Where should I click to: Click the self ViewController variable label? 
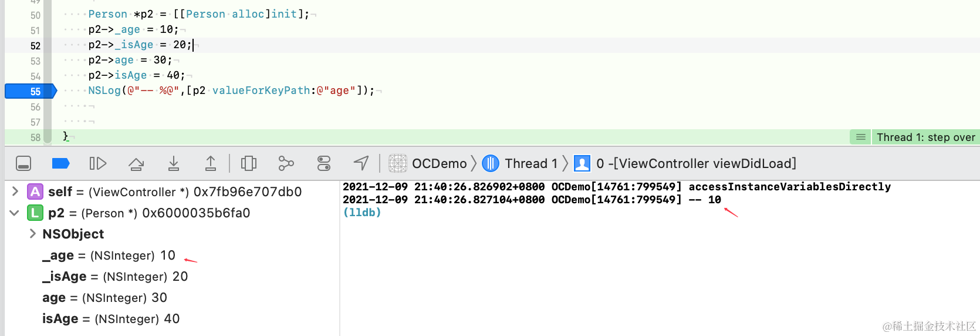[175, 192]
